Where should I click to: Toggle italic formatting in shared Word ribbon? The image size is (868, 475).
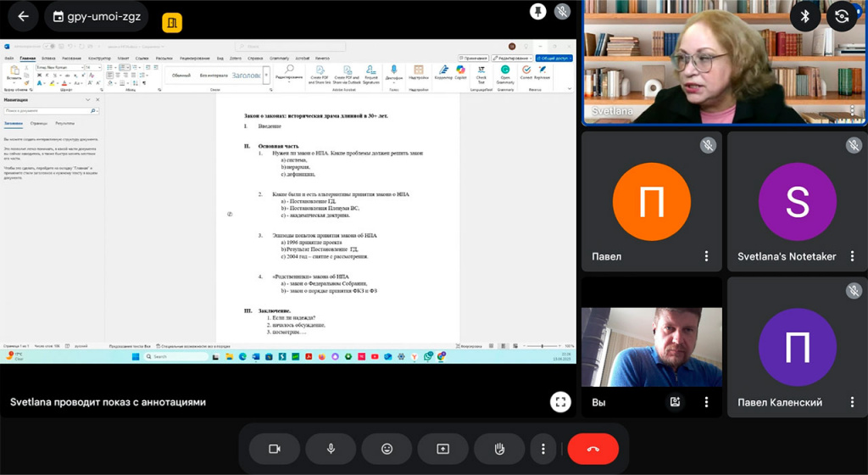click(x=47, y=75)
